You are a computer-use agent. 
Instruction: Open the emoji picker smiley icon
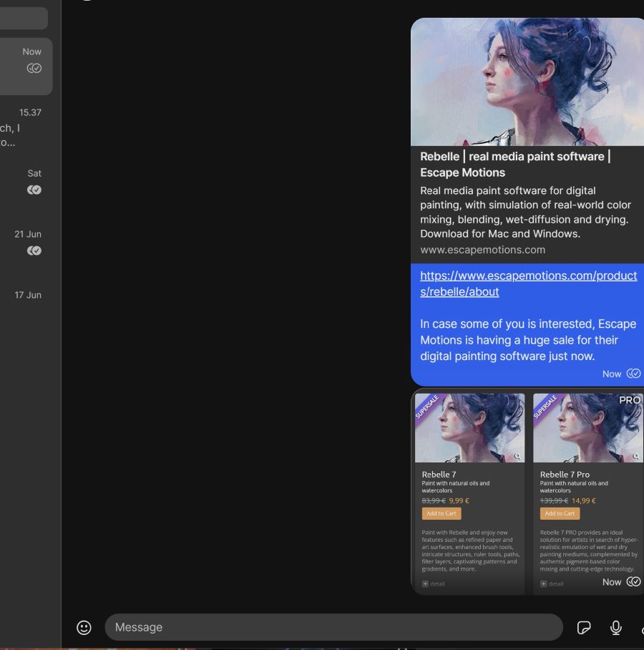click(84, 627)
